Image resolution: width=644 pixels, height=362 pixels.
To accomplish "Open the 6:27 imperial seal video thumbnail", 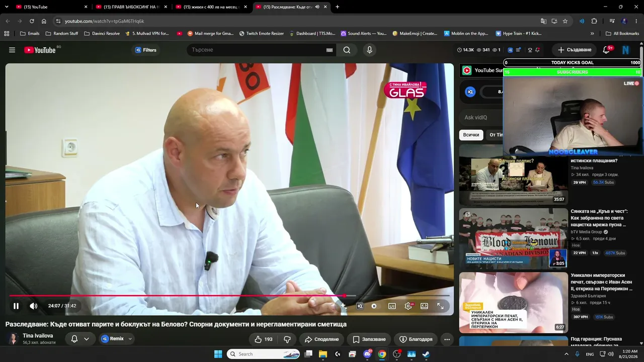I will [x=513, y=302].
